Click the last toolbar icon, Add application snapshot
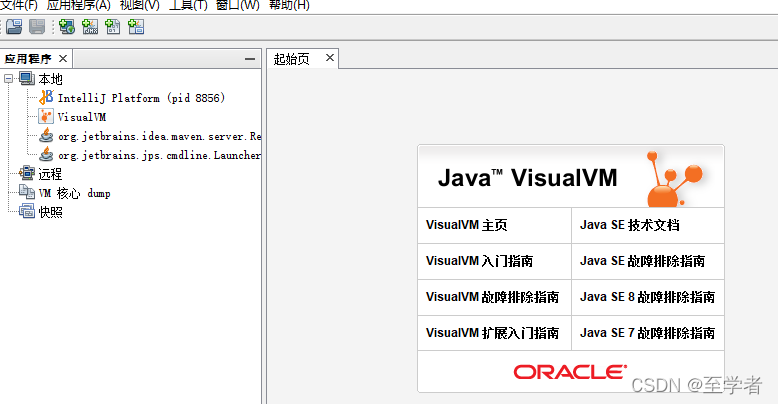Viewport: 778px width, 404px height. tap(136, 26)
